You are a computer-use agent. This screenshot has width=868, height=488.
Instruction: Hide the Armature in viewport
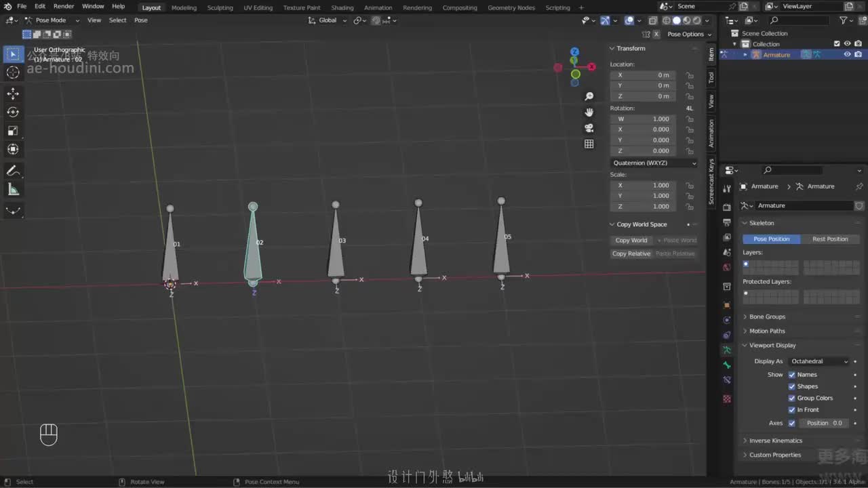[847, 55]
